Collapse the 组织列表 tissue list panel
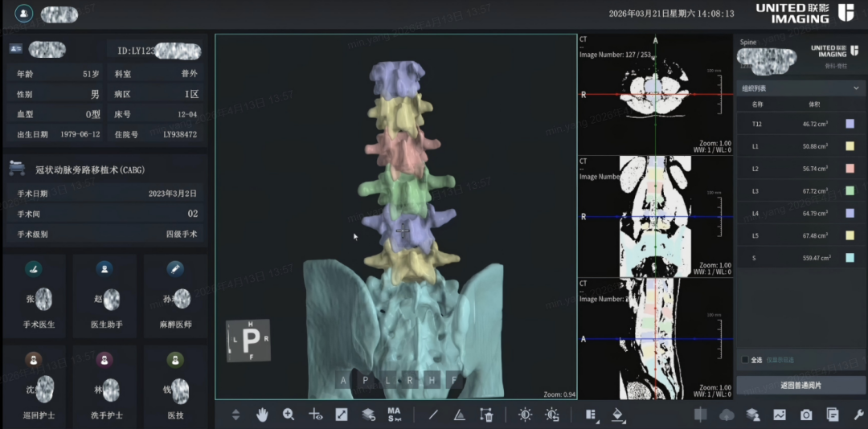This screenshot has height=429, width=868. (x=856, y=88)
